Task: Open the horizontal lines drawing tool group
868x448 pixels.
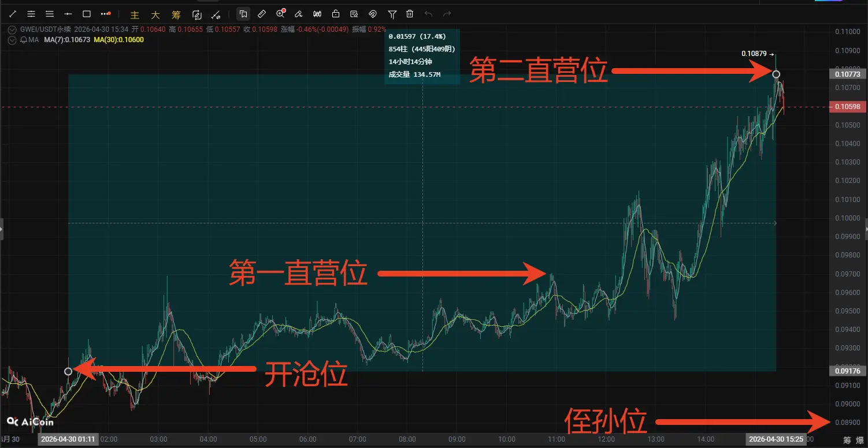Action: coord(31,14)
